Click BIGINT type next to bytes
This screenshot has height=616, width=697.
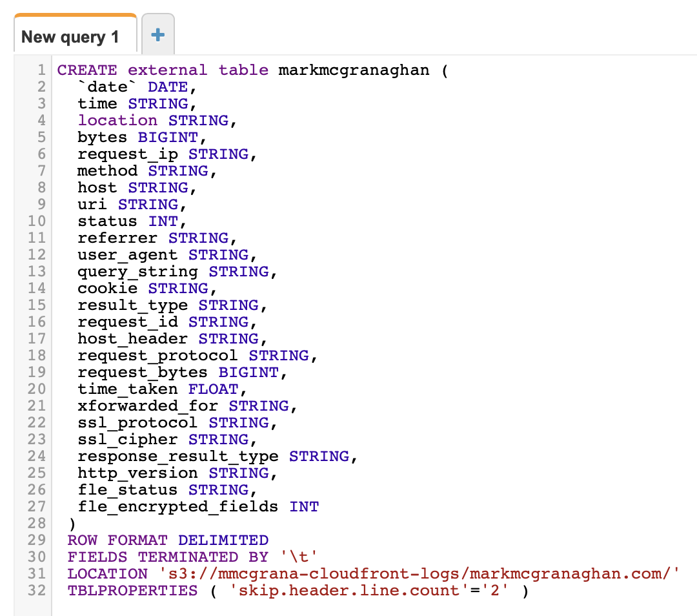168,137
